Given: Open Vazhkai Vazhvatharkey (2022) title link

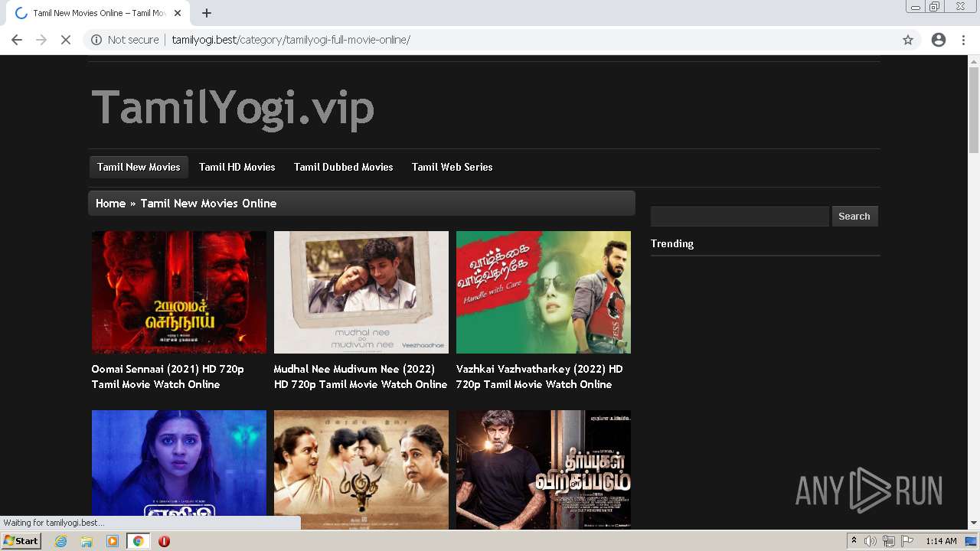Looking at the screenshot, I should tap(540, 377).
